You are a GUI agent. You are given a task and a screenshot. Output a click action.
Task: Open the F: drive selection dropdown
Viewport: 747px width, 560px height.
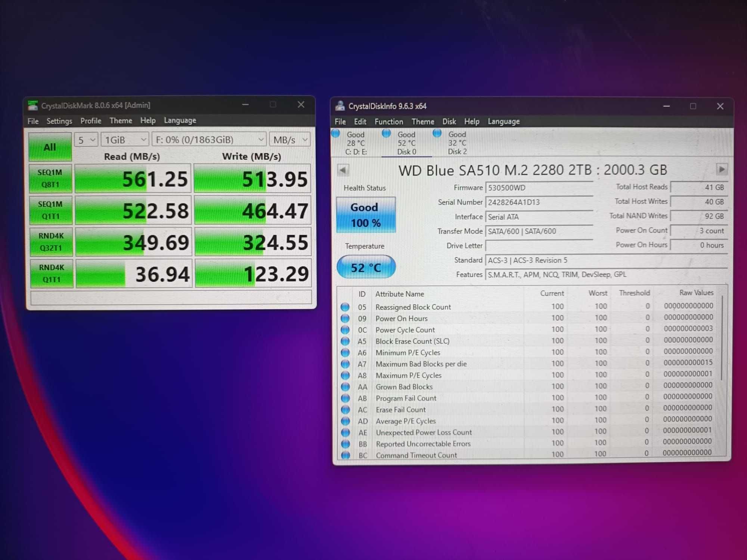click(209, 140)
